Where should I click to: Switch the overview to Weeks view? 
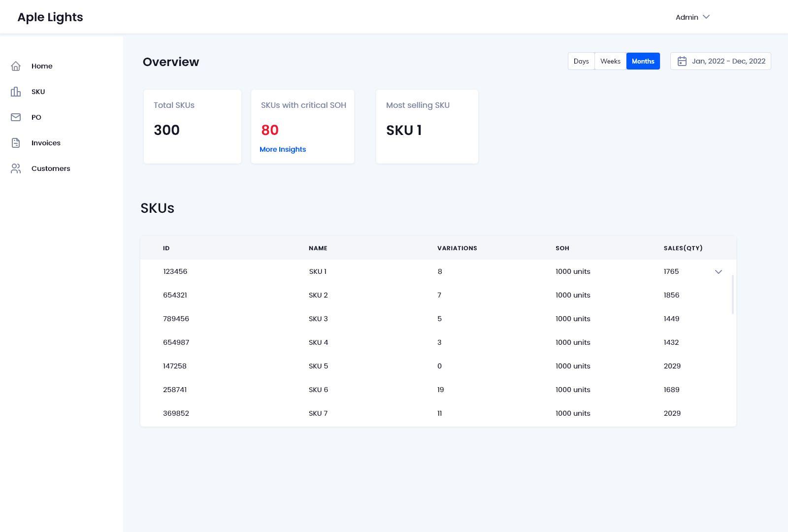coord(610,61)
